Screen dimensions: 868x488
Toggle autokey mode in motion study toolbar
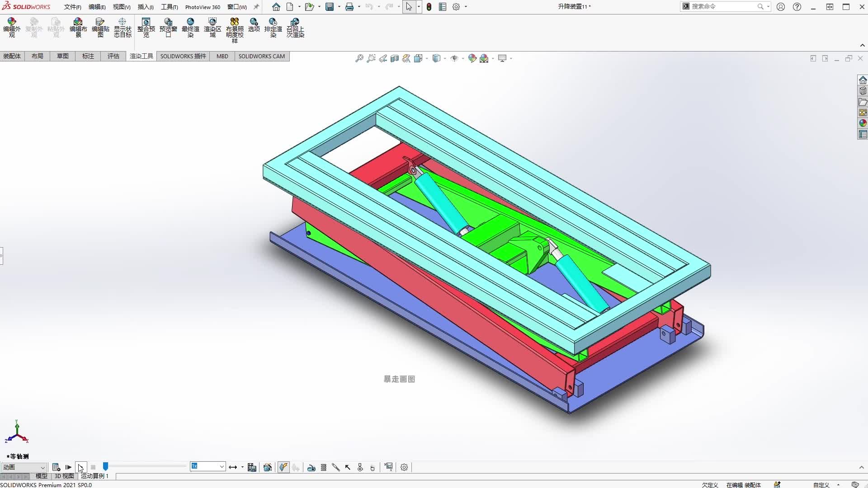[x=283, y=467]
